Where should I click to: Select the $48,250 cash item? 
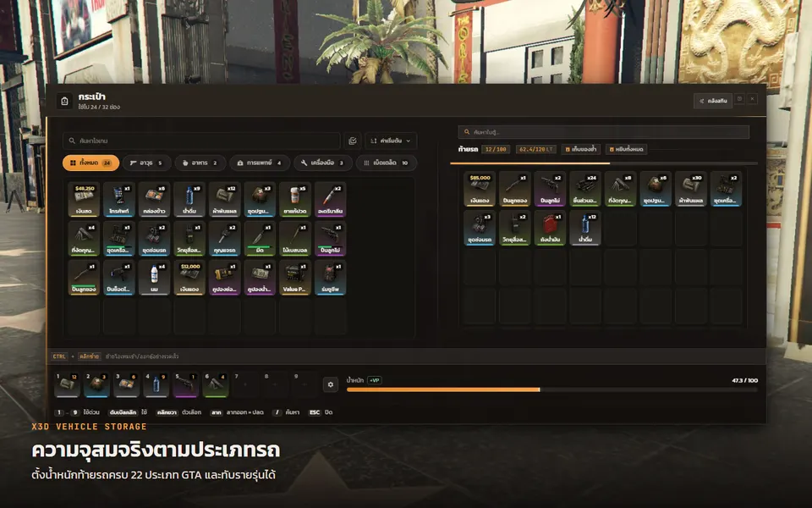click(84, 200)
